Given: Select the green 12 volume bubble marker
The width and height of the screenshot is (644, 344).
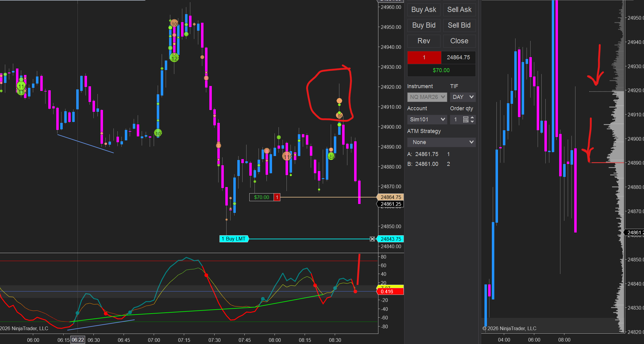Looking at the screenshot, I should coord(174,58).
